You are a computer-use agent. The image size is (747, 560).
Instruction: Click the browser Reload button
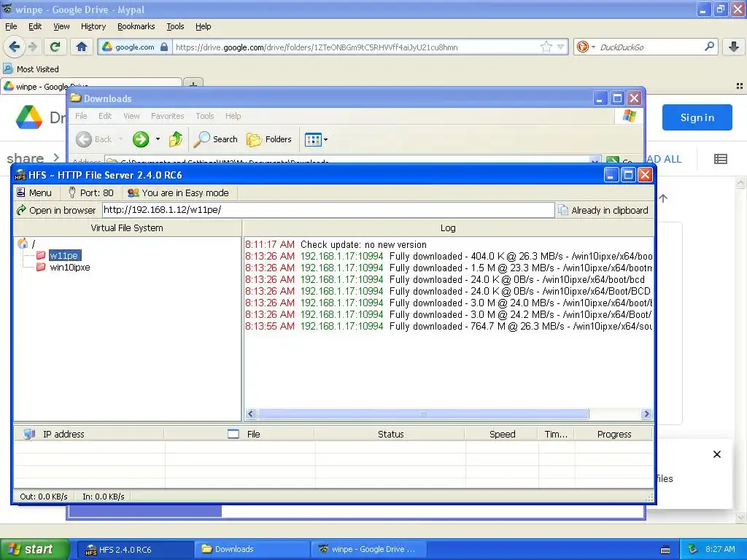[55, 47]
